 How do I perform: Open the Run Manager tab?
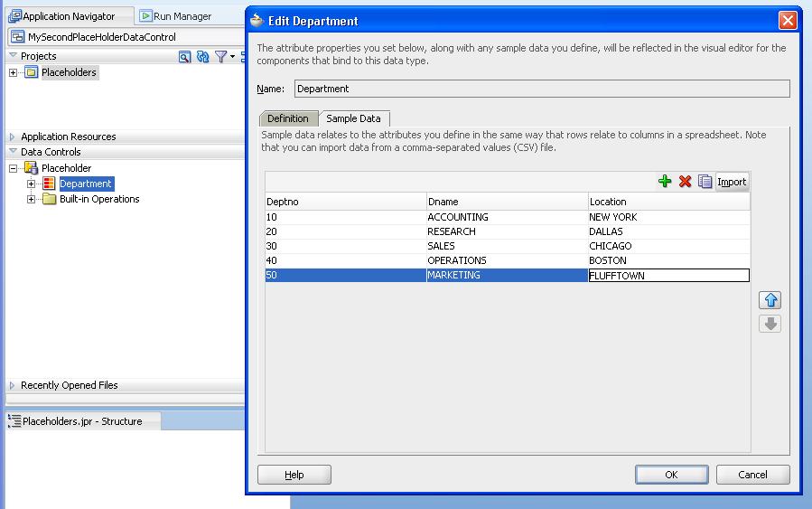click(176, 16)
